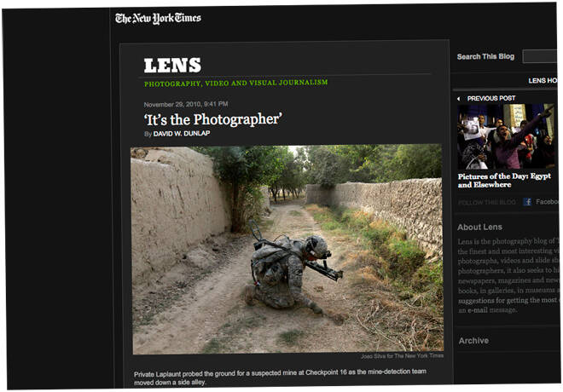Click the November 29, 2010 timestamp

186,104
